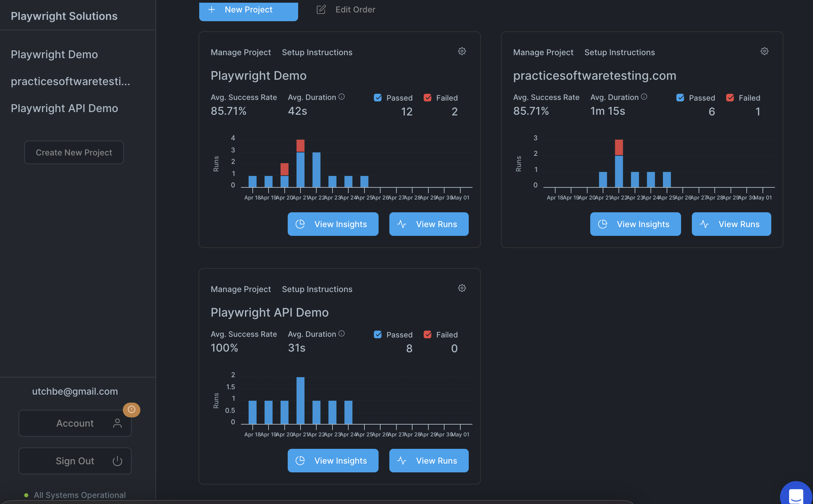Click the plus icon on New Project button

click(x=212, y=9)
